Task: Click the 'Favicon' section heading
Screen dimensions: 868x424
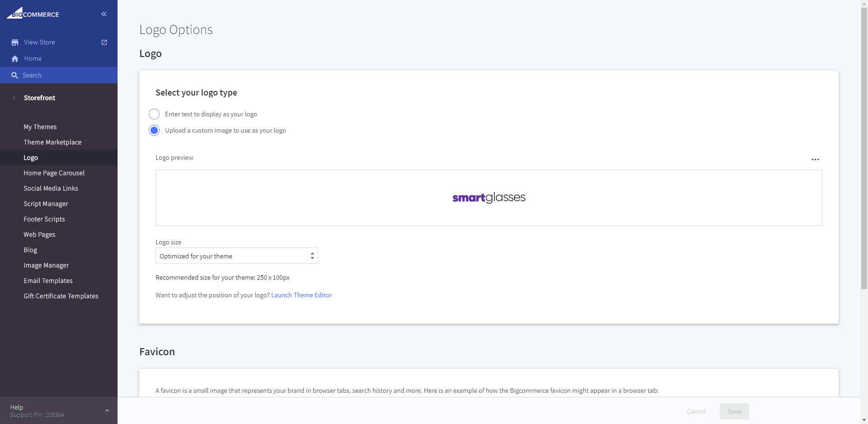Action: 157,352
